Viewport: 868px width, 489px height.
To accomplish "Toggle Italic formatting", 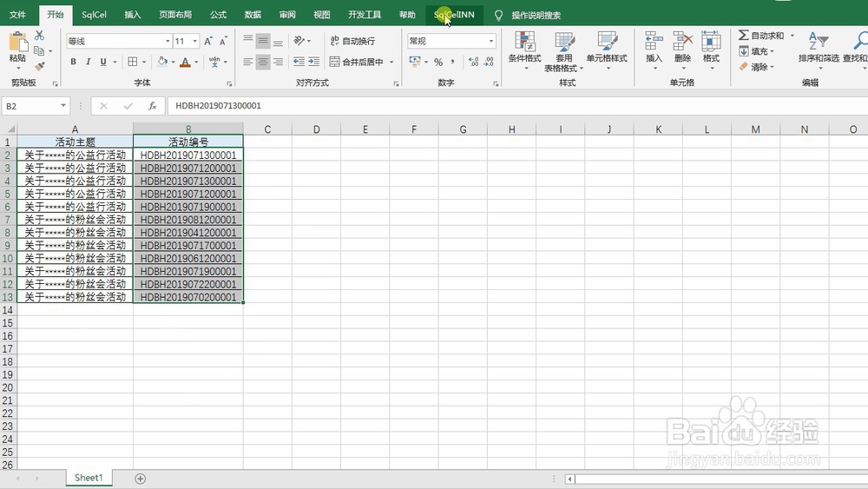I will coord(88,62).
